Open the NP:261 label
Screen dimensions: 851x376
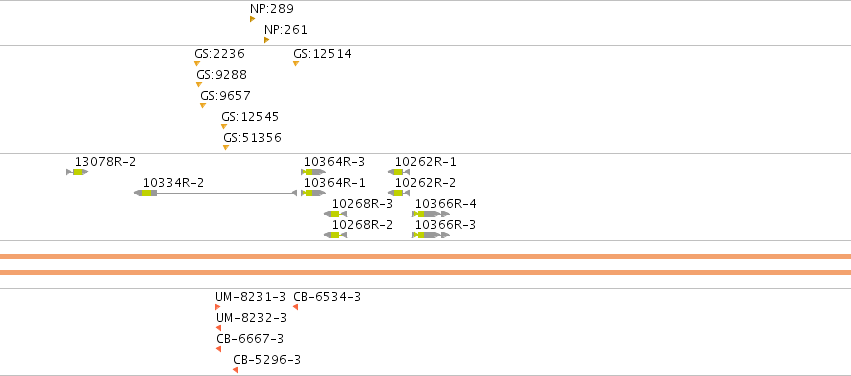[x=285, y=30]
